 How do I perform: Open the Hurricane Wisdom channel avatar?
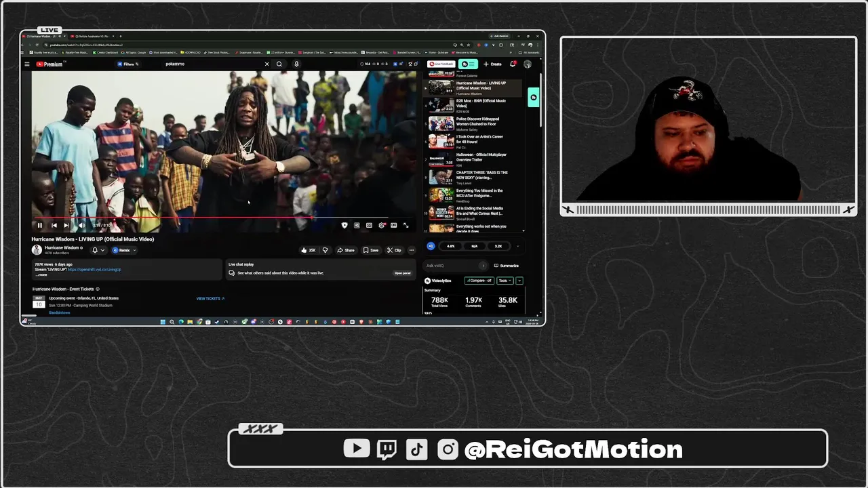(37, 250)
